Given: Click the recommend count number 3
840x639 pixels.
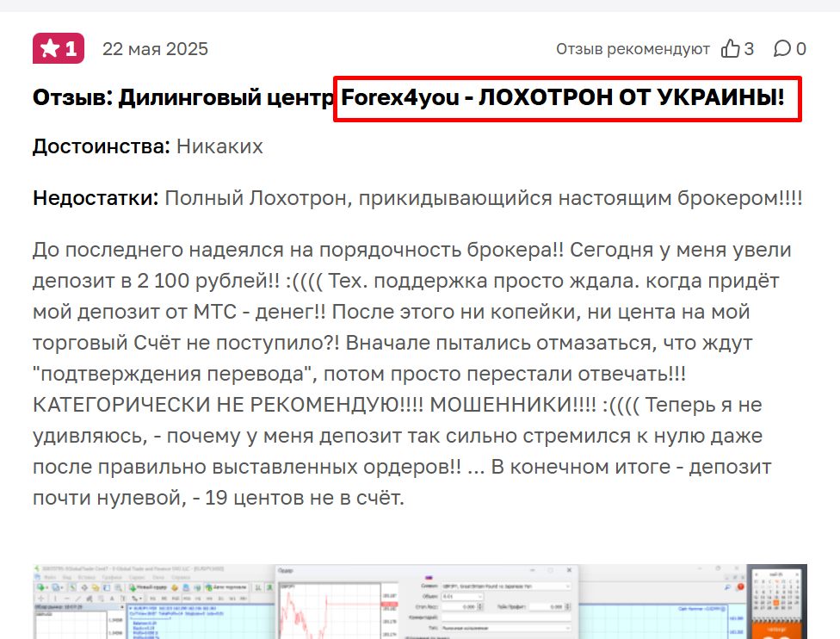Looking at the screenshot, I should tap(749, 49).
